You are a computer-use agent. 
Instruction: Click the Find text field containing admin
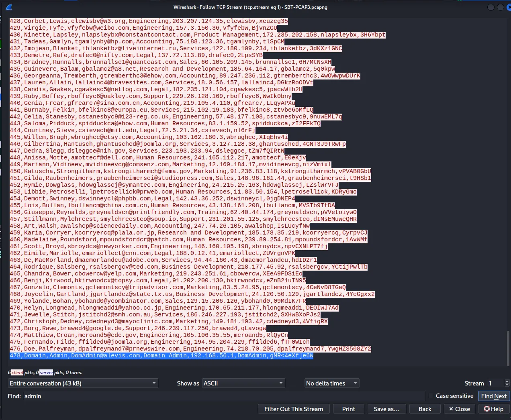tap(224, 396)
